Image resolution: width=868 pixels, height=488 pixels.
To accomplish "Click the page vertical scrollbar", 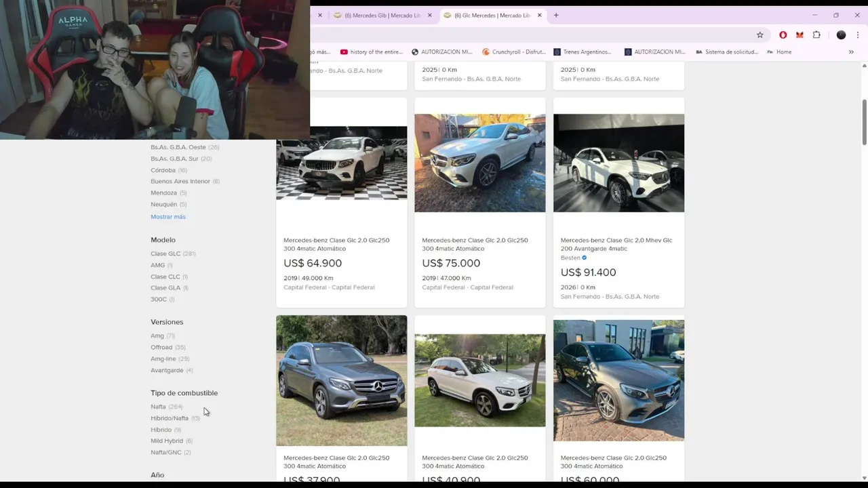I will pos(864,122).
